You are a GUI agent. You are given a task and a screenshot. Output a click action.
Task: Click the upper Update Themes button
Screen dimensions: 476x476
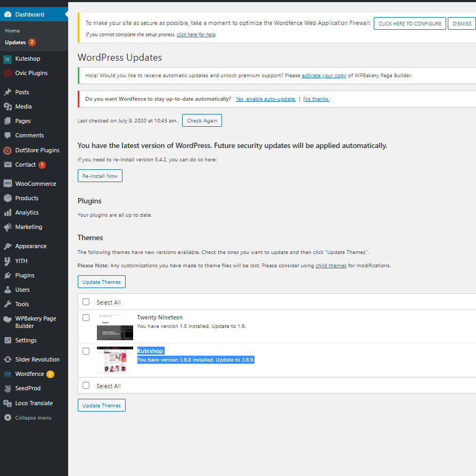(101, 282)
